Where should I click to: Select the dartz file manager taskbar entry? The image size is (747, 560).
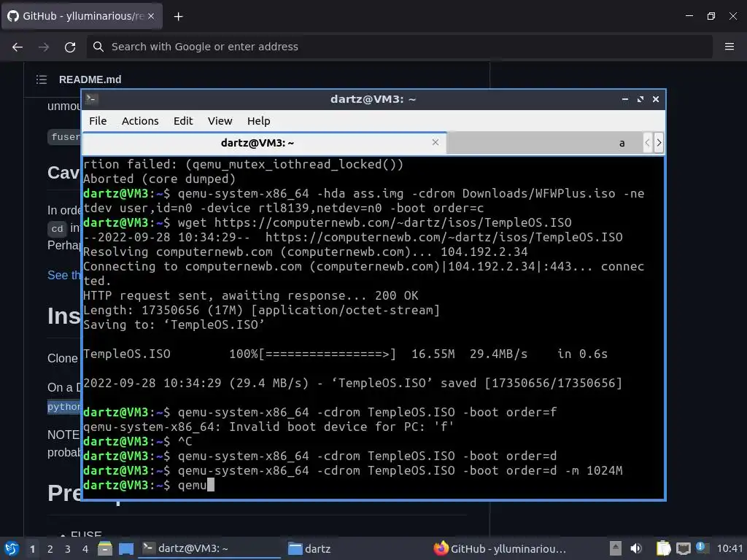(355, 548)
